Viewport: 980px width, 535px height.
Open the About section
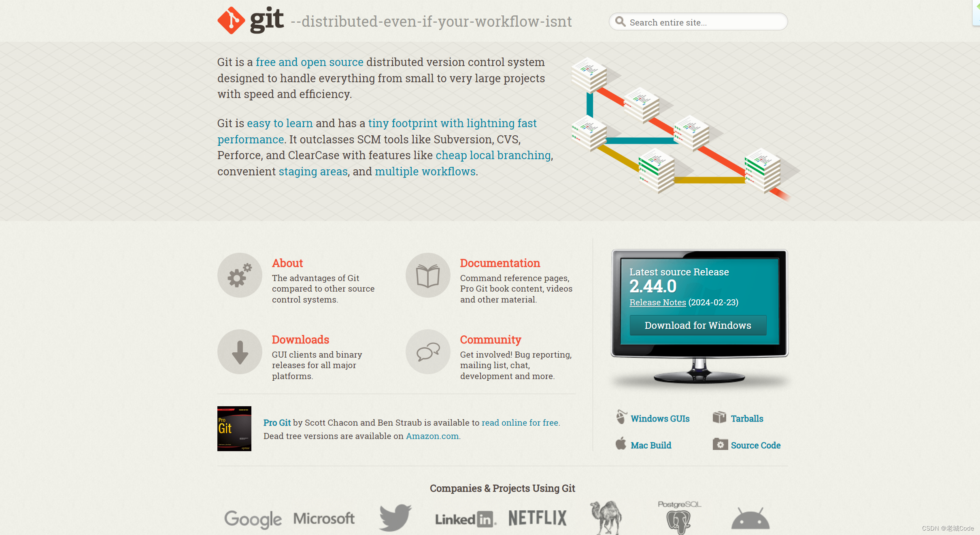287,262
